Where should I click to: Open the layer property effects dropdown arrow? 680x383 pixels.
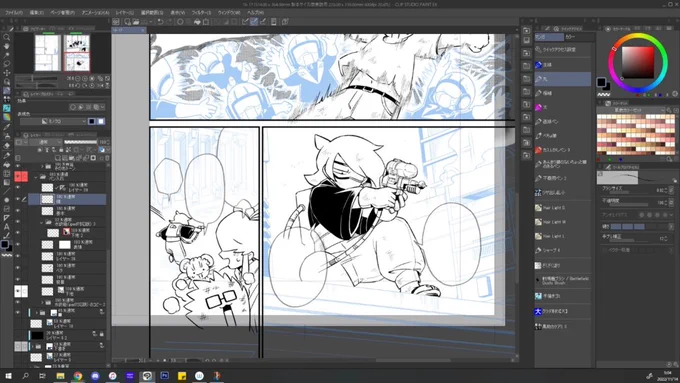point(102,107)
